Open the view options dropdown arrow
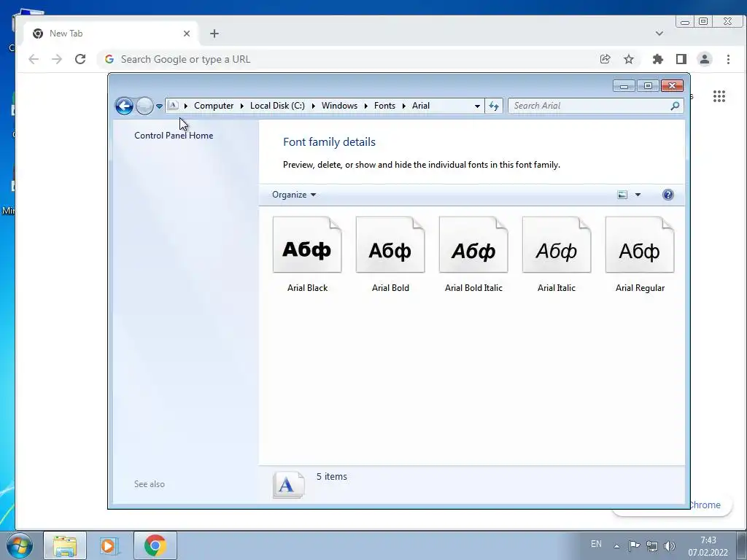Image resolution: width=747 pixels, height=560 pixels. click(x=638, y=195)
